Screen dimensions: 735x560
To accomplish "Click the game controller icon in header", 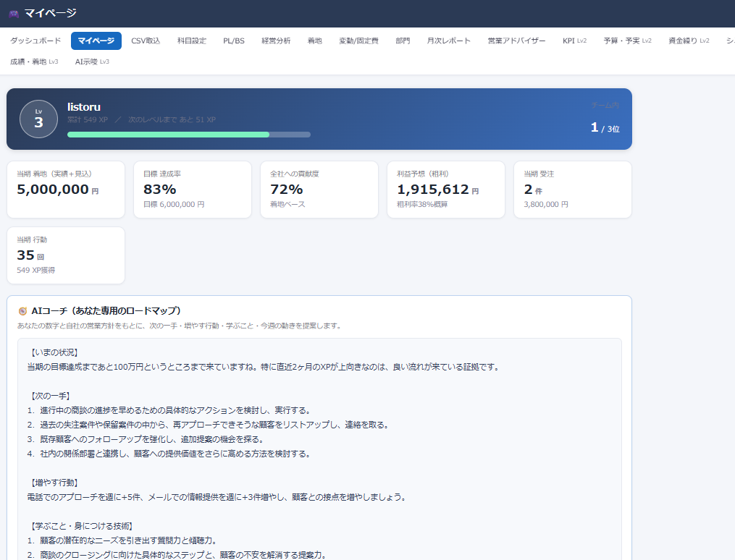I will 14,14.
